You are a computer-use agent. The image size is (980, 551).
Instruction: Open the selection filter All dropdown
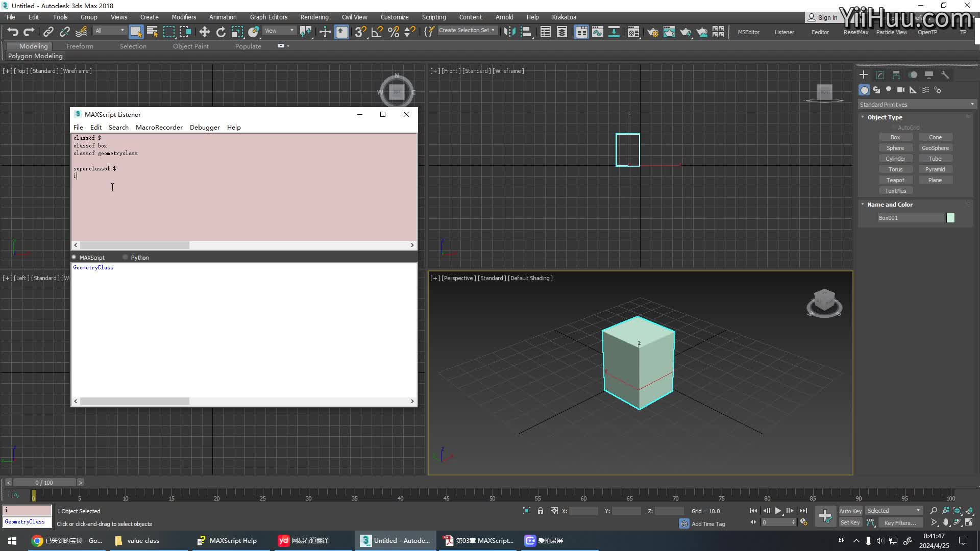110,31
